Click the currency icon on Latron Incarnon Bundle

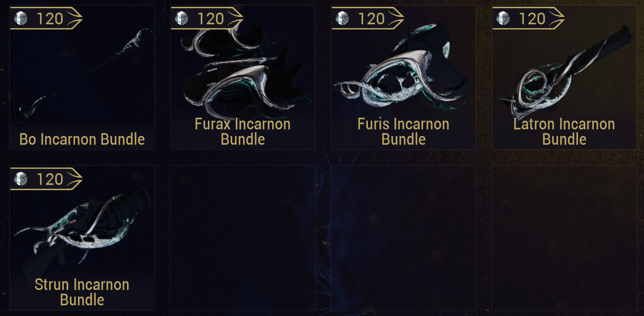pos(503,19)
